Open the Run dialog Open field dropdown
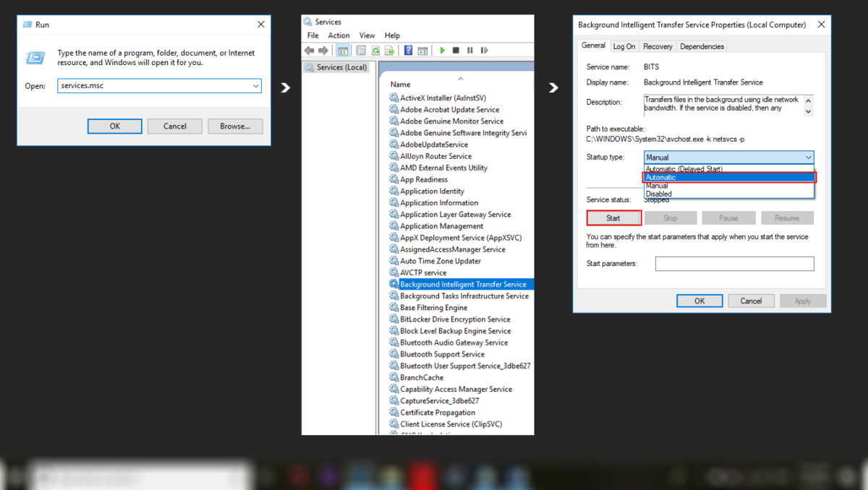The height and width of the screenshot is (490, 868). pos(256,85)
